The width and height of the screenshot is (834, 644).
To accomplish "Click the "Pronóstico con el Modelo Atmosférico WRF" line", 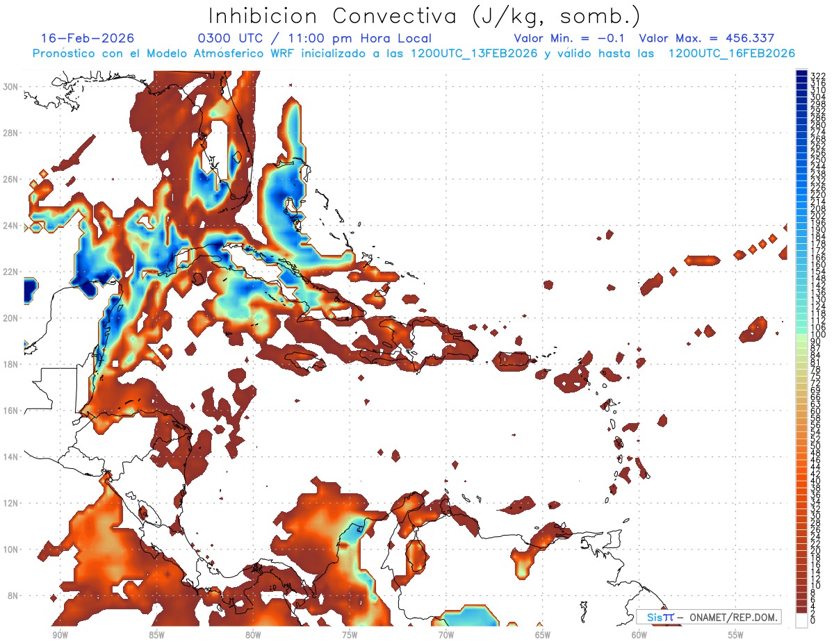I will pyautogui.click(x=414, y=53).
